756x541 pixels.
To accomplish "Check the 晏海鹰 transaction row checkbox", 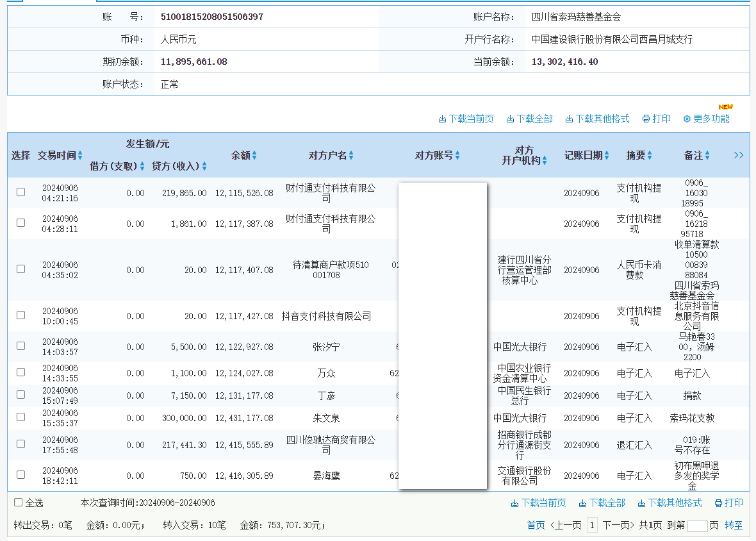I will pos(21,474).
